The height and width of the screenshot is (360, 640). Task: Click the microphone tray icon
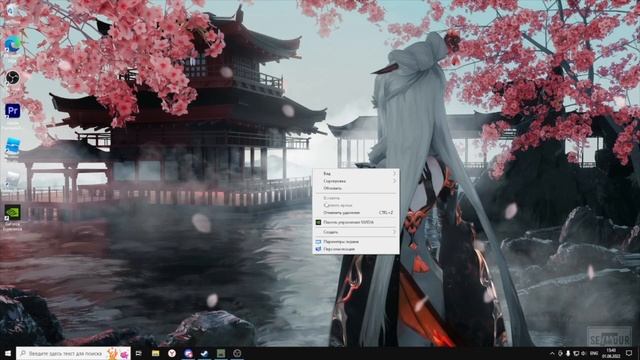point(568,353)
